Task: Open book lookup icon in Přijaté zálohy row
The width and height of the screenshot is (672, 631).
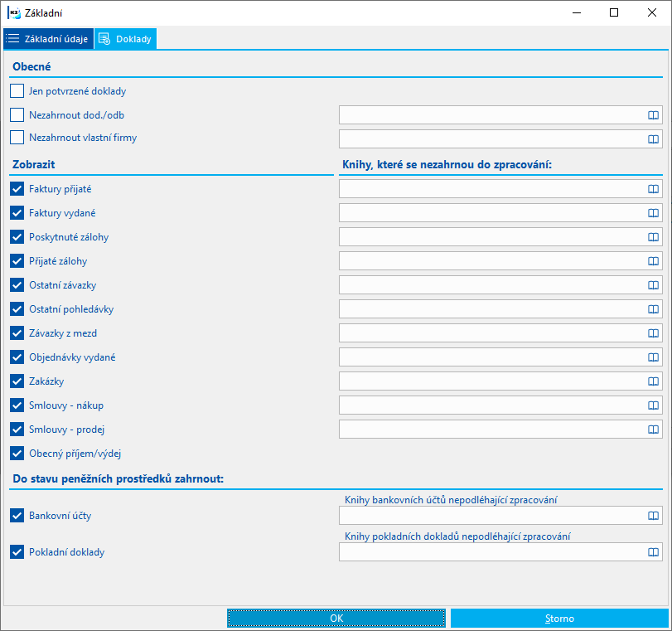Action: coord(653,261)
